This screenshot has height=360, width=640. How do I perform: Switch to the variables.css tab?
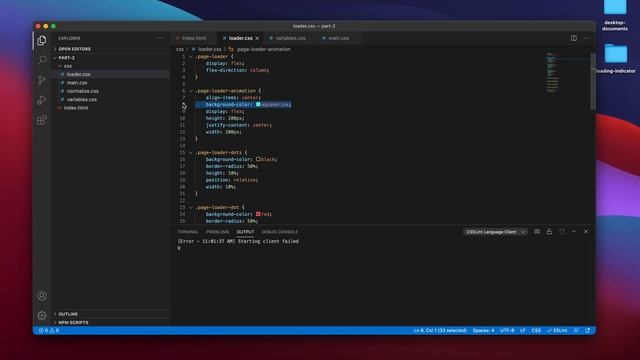pyautogui.click(x=290, y=38)
